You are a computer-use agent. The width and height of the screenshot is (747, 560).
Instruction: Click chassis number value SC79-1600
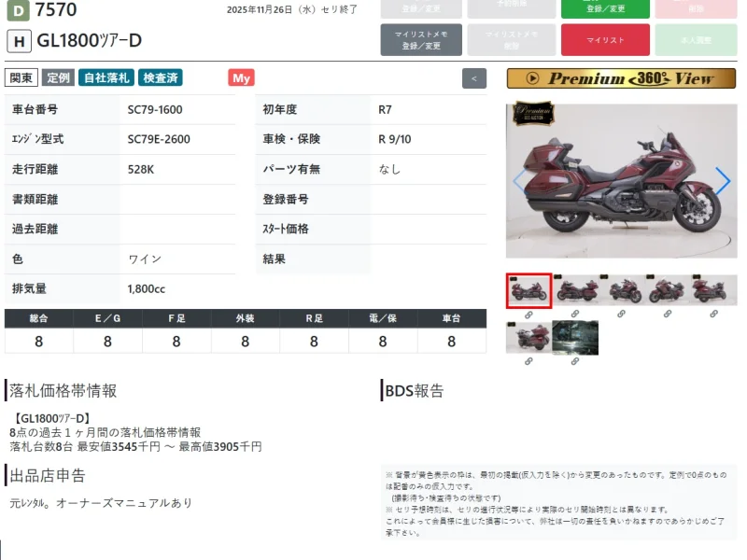pos(155,110)
